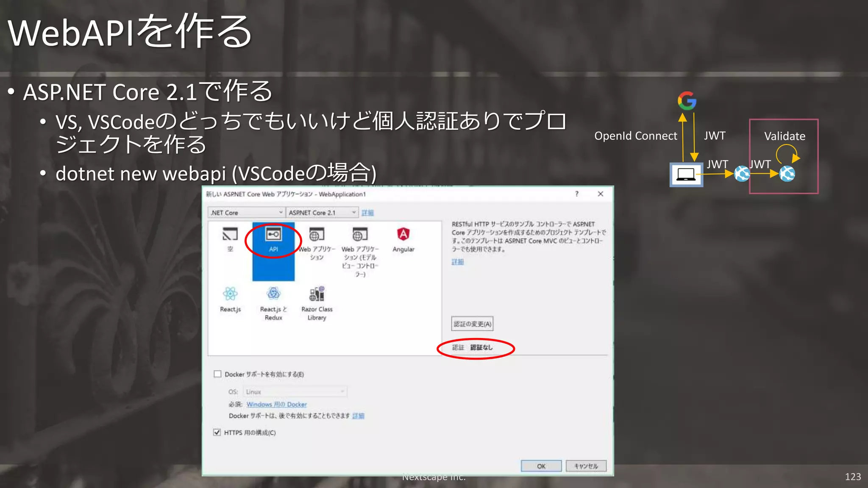Click the Validate label

tap(785, 136)
